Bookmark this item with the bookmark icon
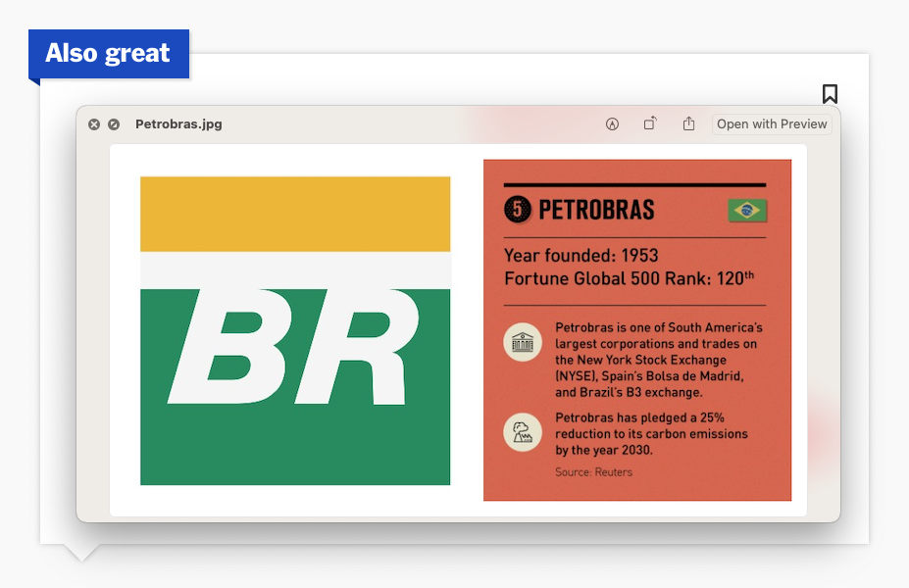 coord(830,94)
